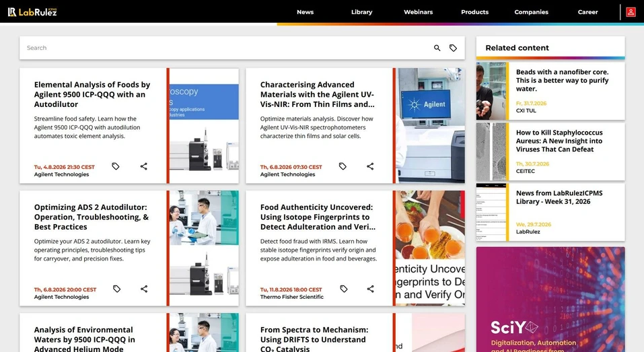Click the search magnifier icon
The height and width of the screenshot is (352, 644).
pos(437,48)
